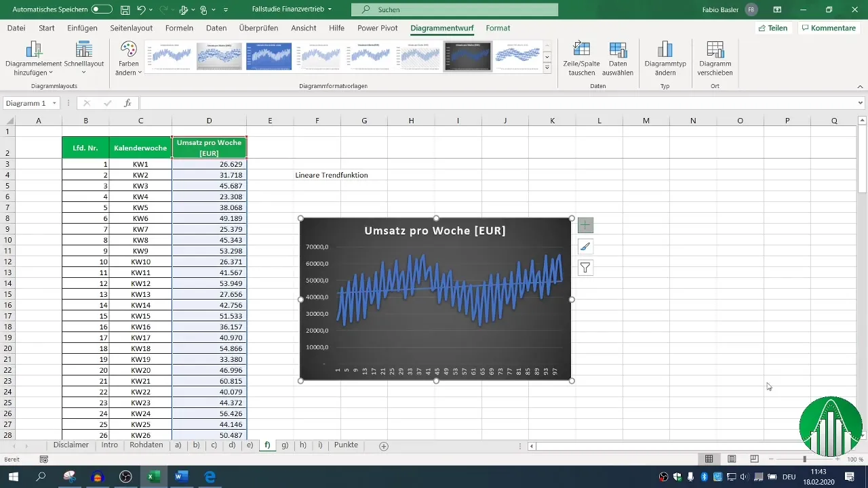Toggle Automatisches Speichern switch

coord(102,10)
